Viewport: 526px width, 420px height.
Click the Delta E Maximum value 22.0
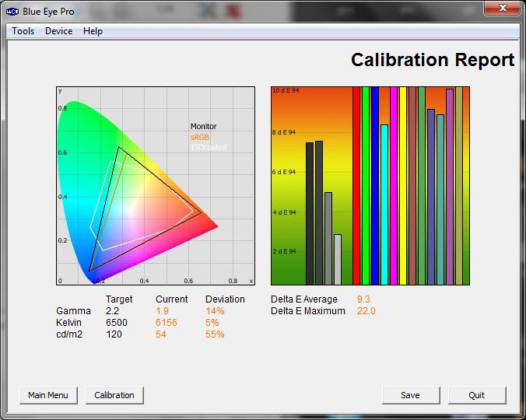tap(366, 311)
